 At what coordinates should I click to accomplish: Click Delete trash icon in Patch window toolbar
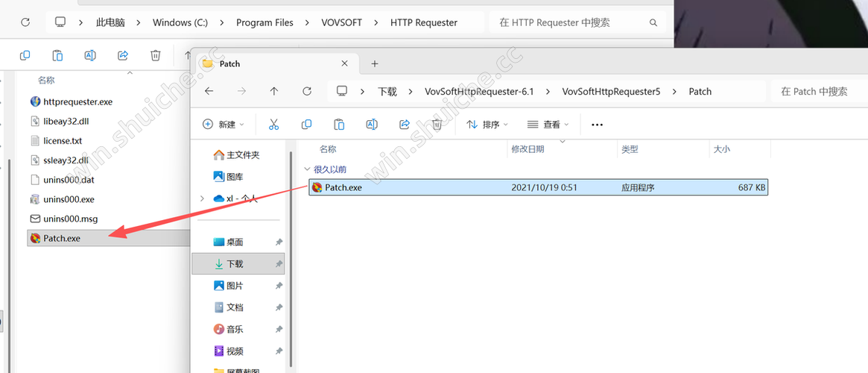[437, 124]
